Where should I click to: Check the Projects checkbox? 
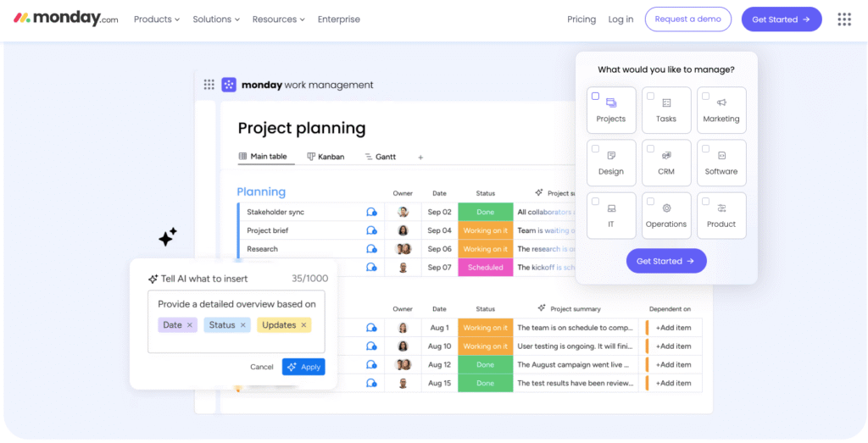(x=595, y=97)
